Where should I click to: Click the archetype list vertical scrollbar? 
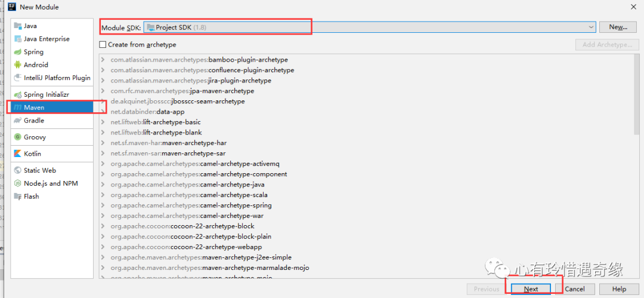tap(636, 95)
